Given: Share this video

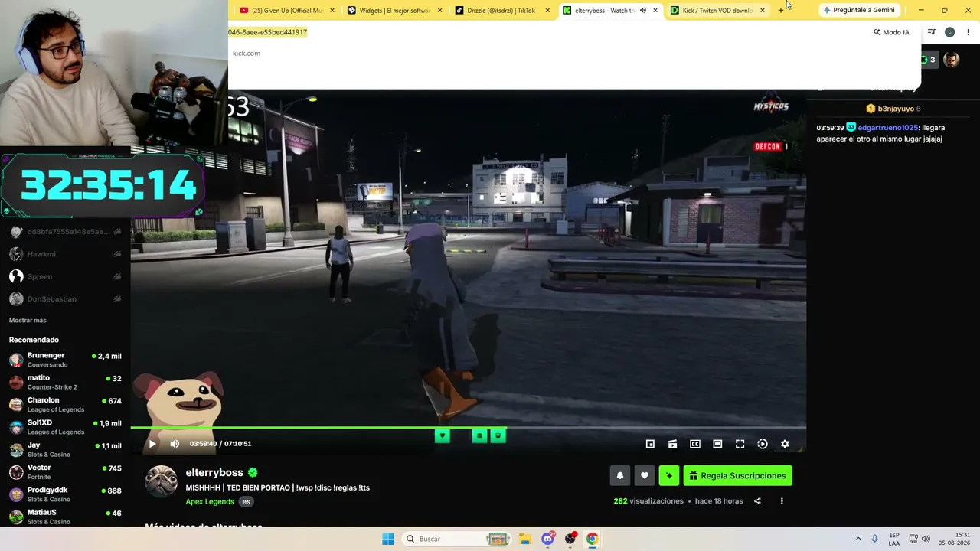Looking at the screenshot, I should pos(757,501).
